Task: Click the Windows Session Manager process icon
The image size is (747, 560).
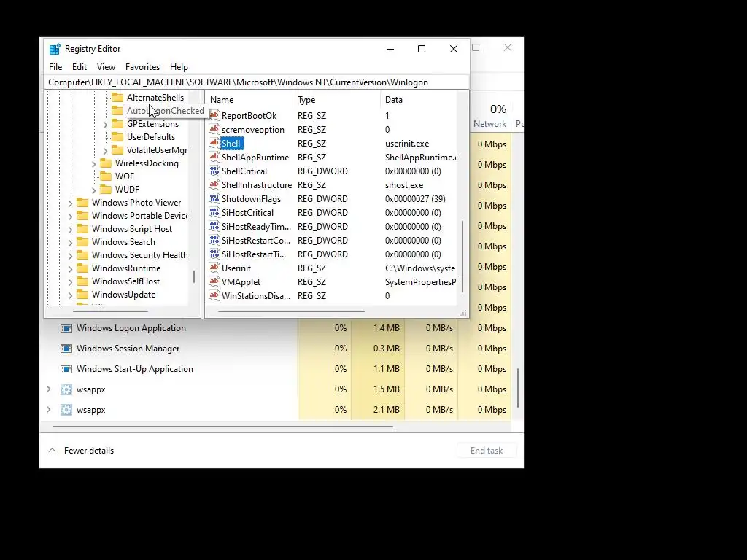Action: (66, 349)
